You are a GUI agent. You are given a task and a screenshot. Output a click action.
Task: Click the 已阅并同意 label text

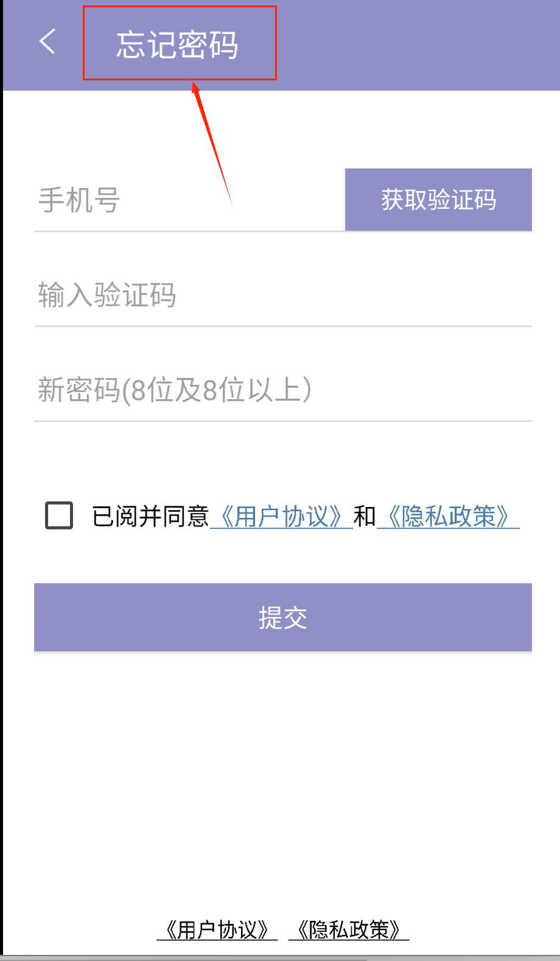150,517
